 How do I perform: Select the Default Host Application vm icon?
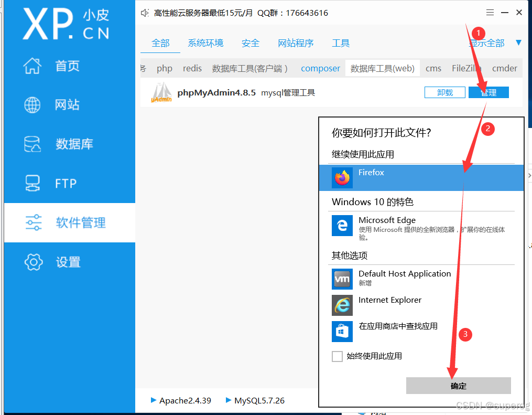pos(342,279)
